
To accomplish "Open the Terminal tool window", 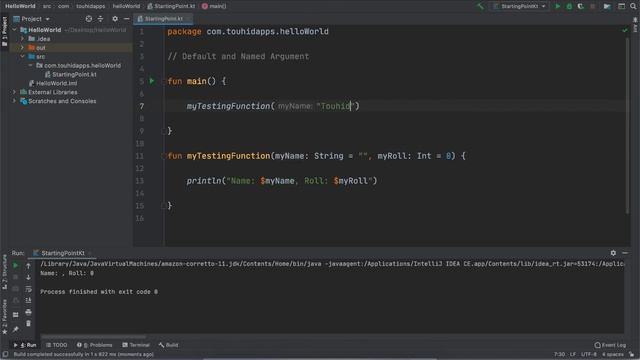I will click(x=136, y=345).
